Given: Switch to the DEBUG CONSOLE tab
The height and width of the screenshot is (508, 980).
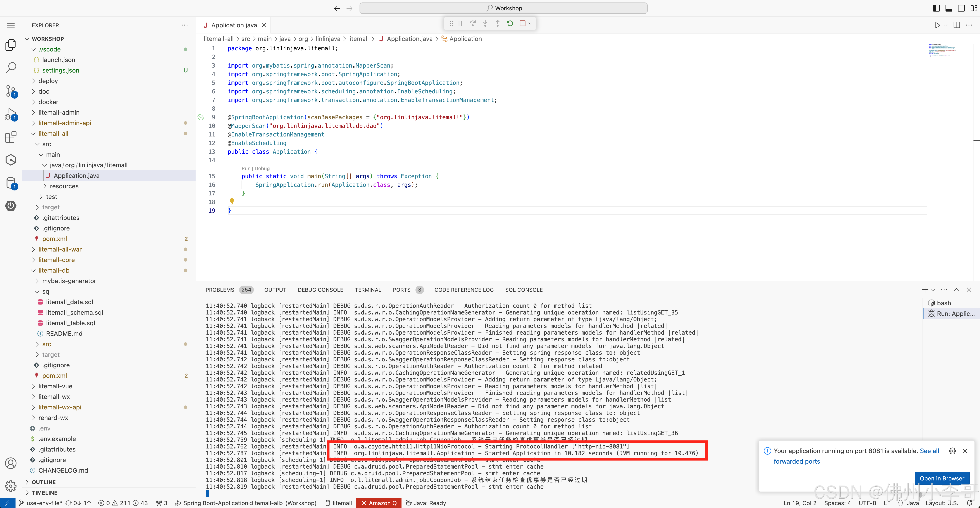Looking at the screenshot, I should (x=320, y=290).
